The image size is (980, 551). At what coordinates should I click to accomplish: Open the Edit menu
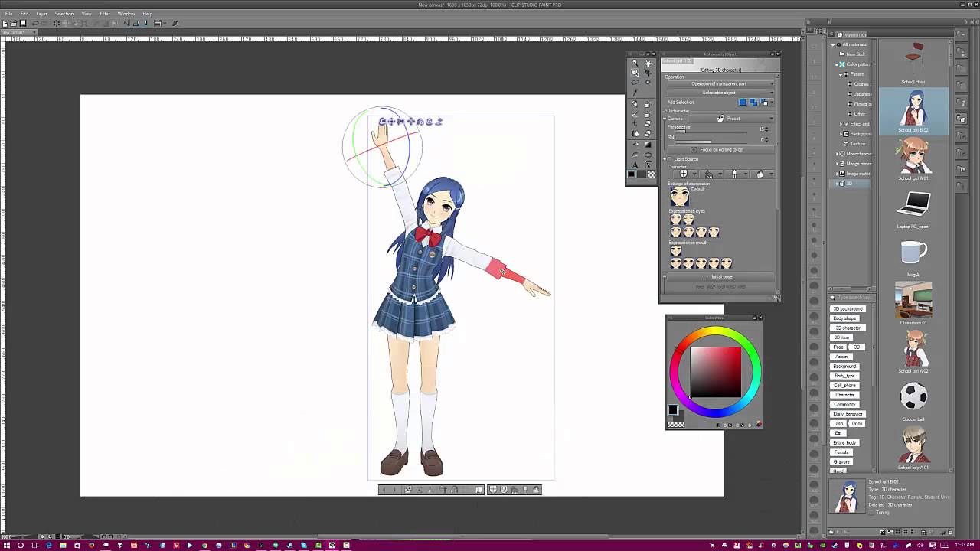click(x=24, y=14)
